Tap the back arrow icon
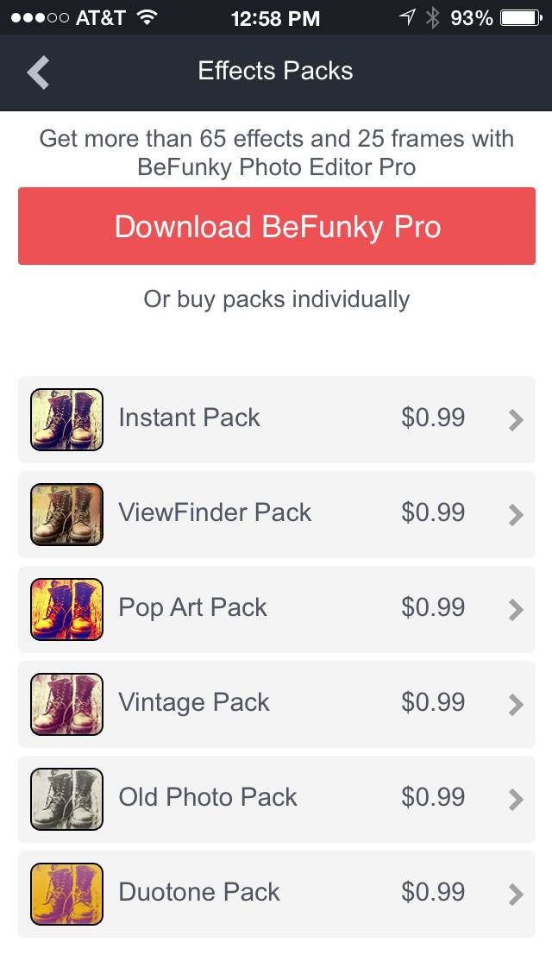 [39, 72]
